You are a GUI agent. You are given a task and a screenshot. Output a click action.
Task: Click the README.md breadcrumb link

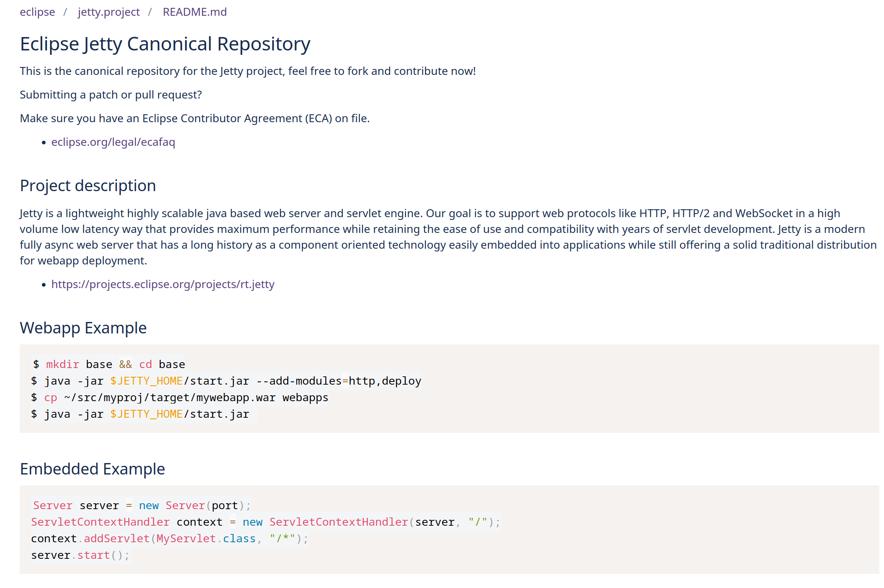(194, 12)
